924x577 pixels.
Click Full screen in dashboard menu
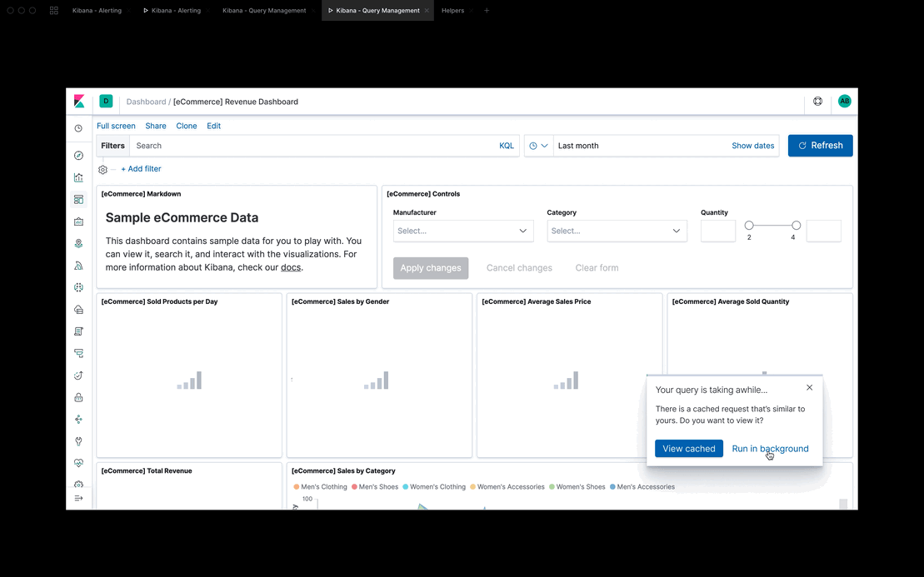coord(116,126)
